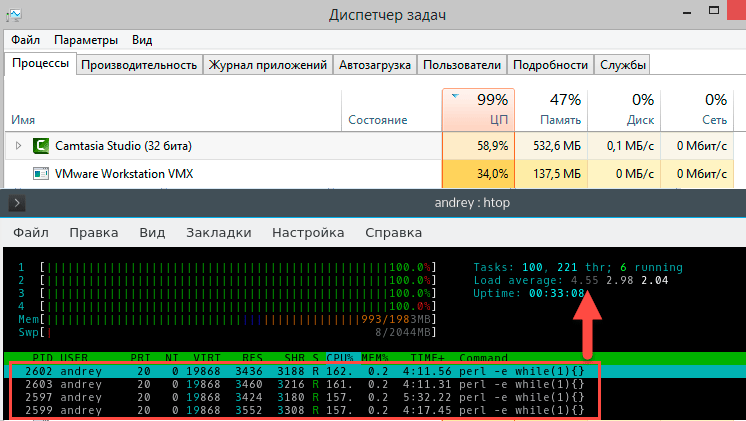Open the Файл menu in Task Manager
The height and width of the screenshot is (421, 746).
point(26,40)
